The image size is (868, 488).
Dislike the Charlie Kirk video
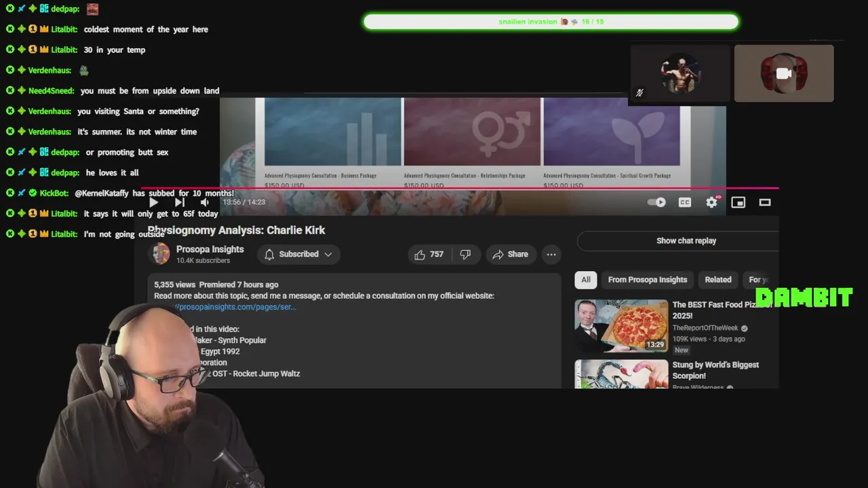coord(465,254)
